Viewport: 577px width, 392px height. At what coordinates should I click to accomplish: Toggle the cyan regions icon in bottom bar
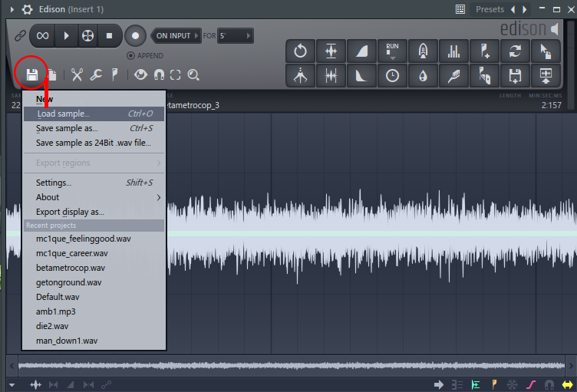click(x=476, y=385)
